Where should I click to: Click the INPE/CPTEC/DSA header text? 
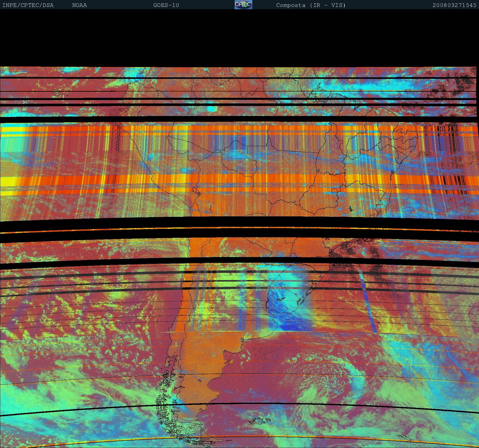click(28, 5)
